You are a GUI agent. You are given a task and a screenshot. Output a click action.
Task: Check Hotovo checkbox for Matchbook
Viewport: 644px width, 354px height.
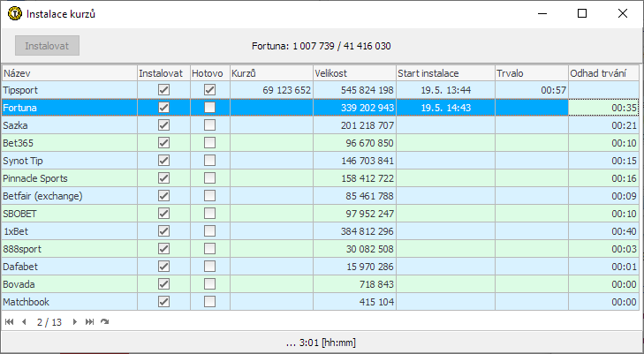point(210,302)
